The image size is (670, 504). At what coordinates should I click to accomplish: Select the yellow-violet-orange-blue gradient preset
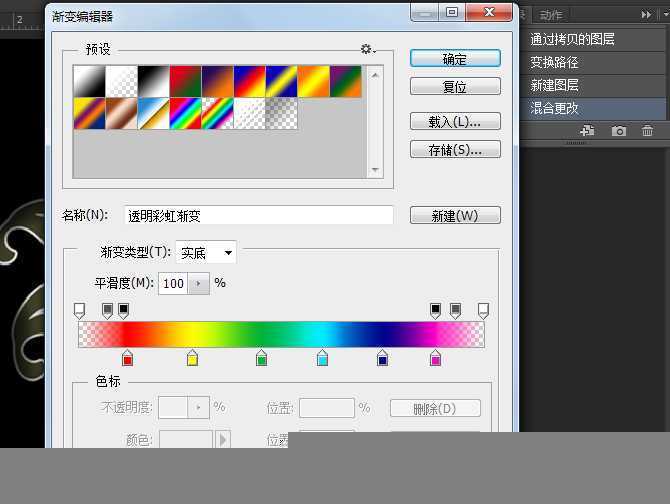[x=89, y=113]
